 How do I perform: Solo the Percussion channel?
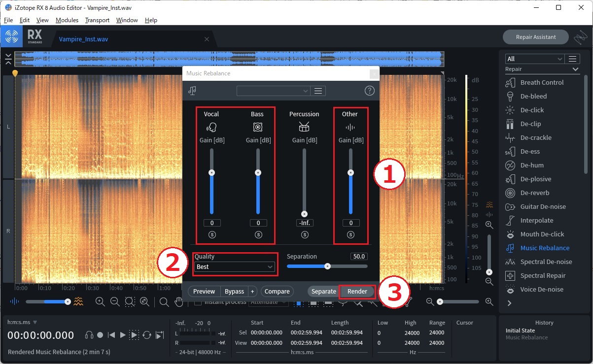tap(304, 235)
